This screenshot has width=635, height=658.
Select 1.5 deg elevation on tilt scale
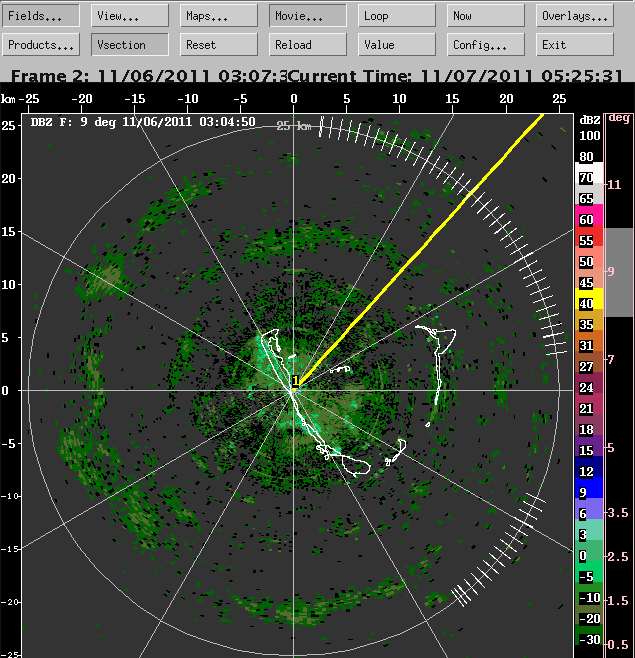(618, 601)
